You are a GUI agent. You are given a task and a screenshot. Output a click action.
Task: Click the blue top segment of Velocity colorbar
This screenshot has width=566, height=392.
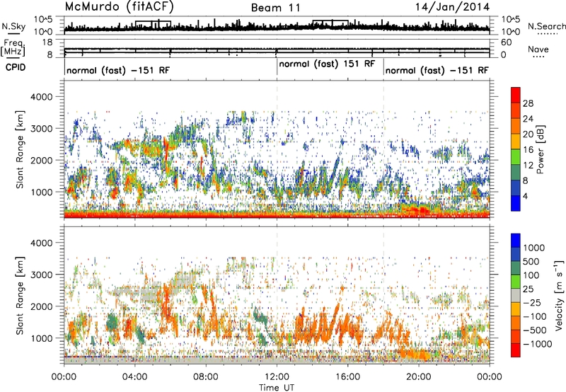pos(516,241)
